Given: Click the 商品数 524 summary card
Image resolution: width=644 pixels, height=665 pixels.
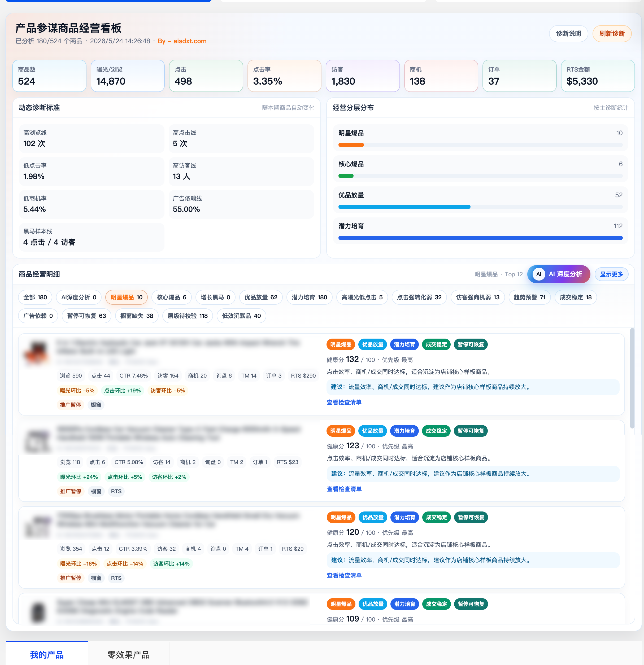Looking at the screenshot, I should (49, 76).
